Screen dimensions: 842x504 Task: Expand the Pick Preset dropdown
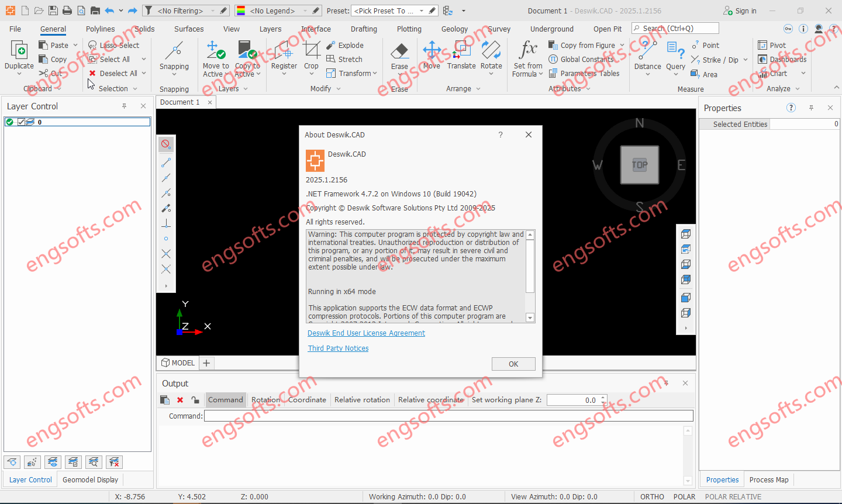(421, 11)
